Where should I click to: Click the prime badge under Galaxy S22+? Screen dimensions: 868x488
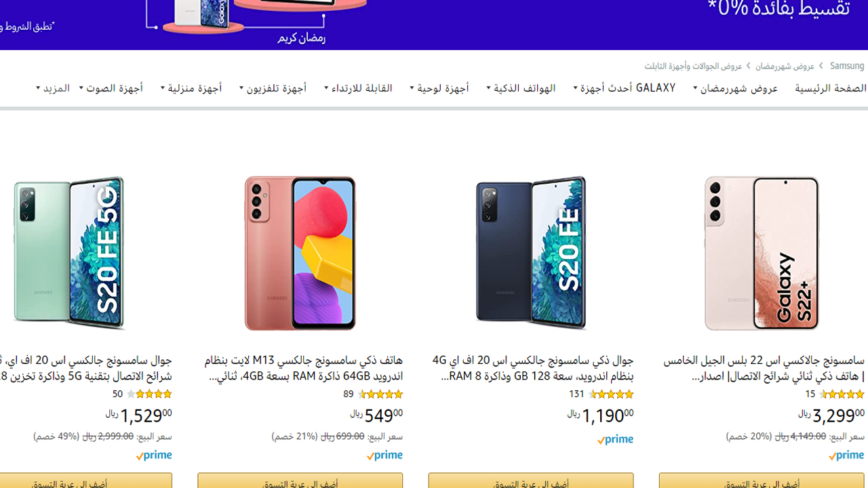[846, 456]
